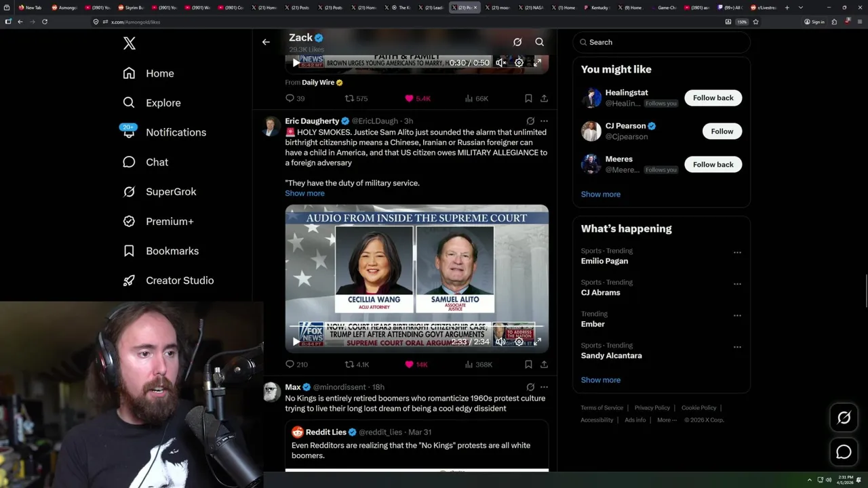
Task: Open Bookmarks in the sidebar
Action: tap(161, 251)
